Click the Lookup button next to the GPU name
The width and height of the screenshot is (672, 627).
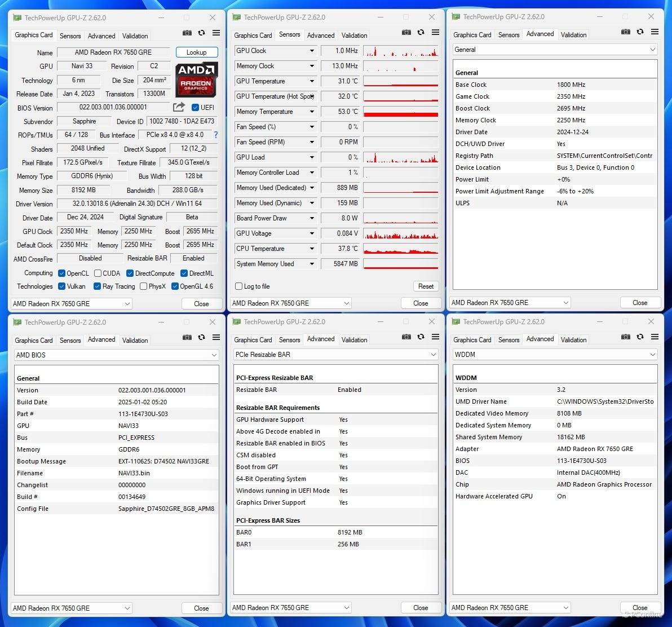196,52
